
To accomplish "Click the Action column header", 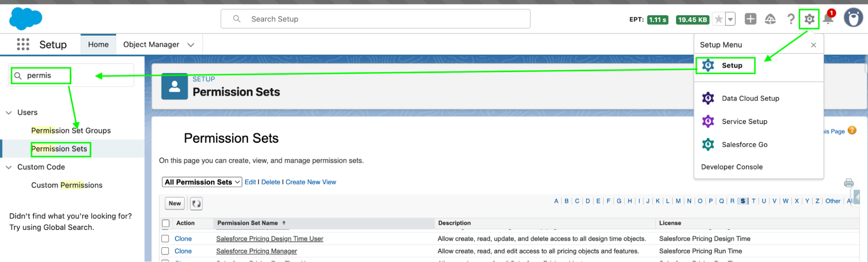I will 185,223.
